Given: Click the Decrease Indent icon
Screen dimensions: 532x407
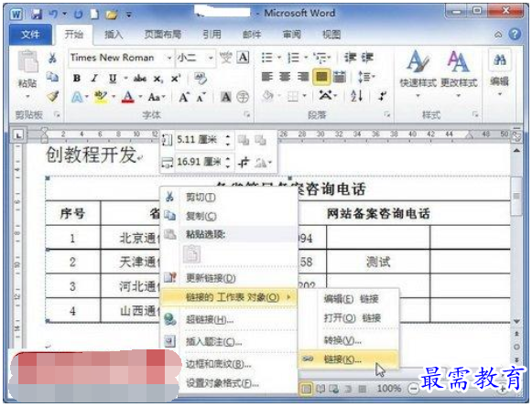Looking at the screenshot, I should (x=350, y=58).
